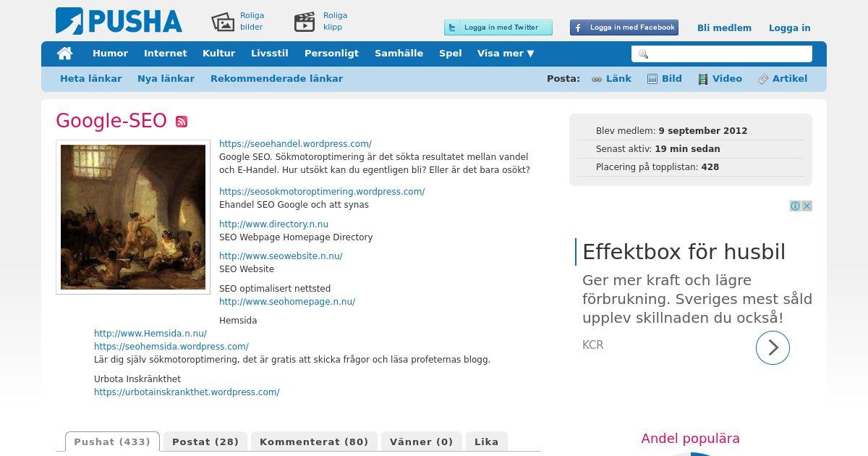This screenshot has width=868, height=456.
Task: Subscribe via the Google-SEO RSS feed icon
Action: coord(182,122)
